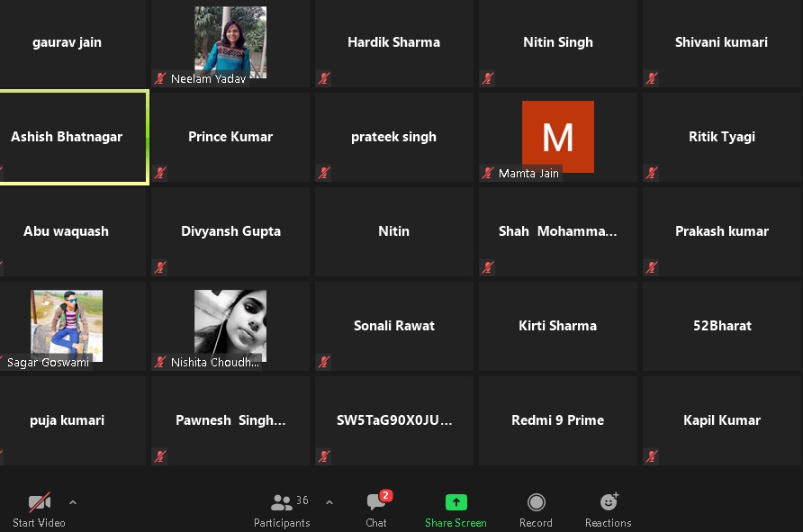Click the puja kumari name
The height and width of the screenshot is (532, 803).
pyautogui.click(x=67, y=420)
